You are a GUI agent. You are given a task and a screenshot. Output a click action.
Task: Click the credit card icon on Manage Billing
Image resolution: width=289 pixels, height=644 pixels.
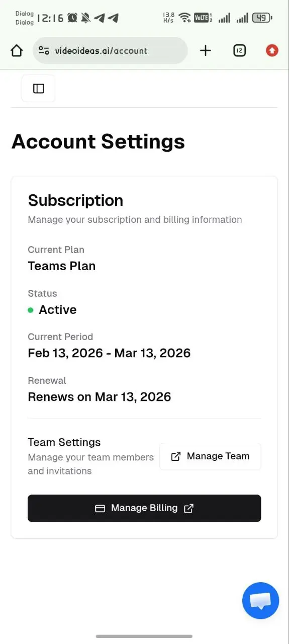100,508
